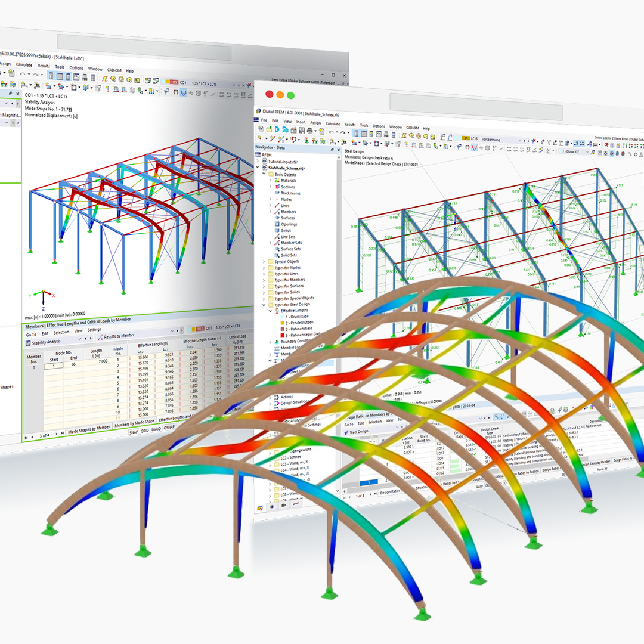The height and width of the screenshot is (644, 644).
Task: Click the Print icon in the RFEM toolbar
Action: pyautogui.click(x=310, y=131)
